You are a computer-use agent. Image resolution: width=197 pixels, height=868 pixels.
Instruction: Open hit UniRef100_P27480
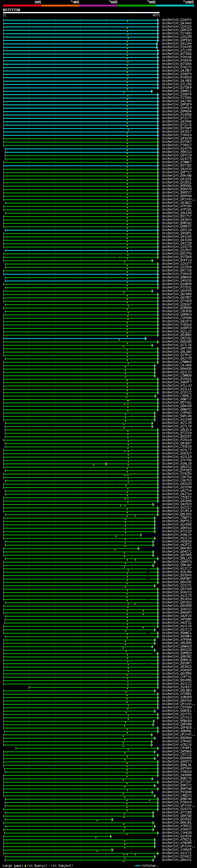click(x=177, y=34)
